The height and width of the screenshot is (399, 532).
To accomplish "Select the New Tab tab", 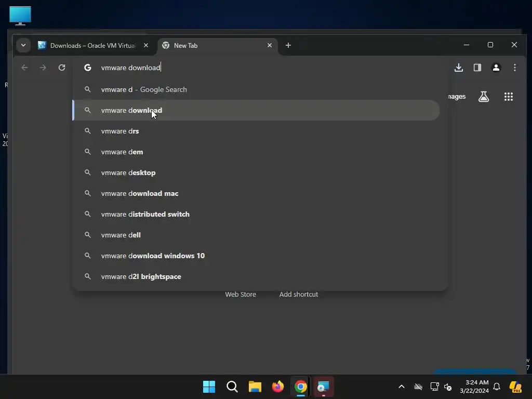I will [217, 46].
